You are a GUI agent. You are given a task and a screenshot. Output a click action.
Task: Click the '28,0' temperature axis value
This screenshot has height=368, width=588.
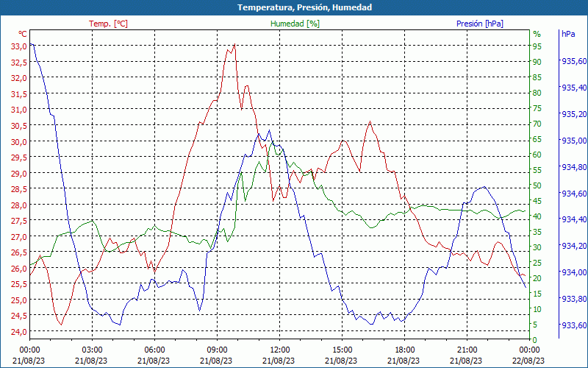coord(19,205)
